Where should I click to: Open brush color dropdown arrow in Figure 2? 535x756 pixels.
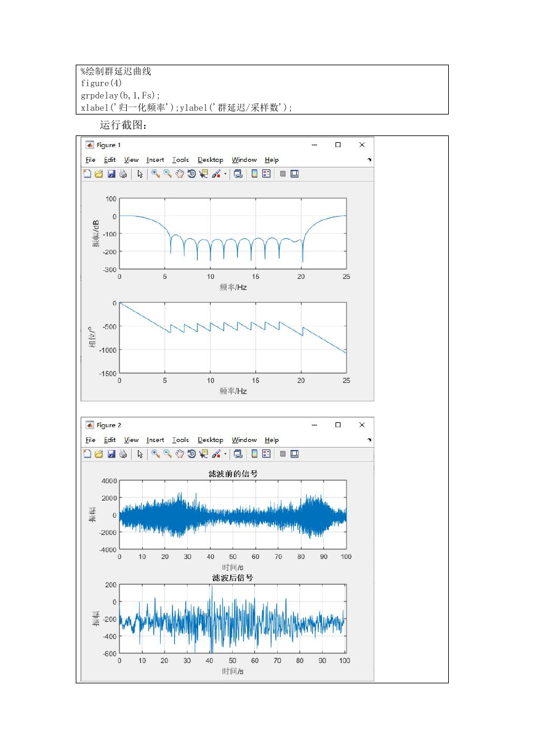[225, 454]
